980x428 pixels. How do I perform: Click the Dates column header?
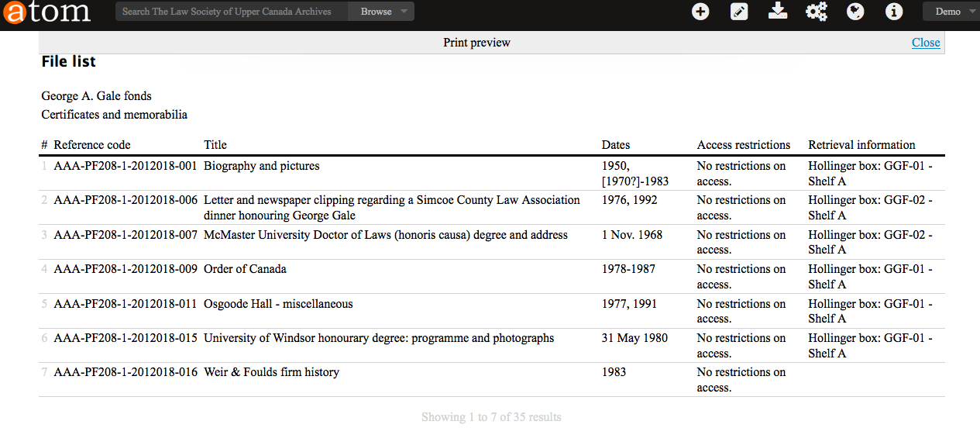click(616, 145)
